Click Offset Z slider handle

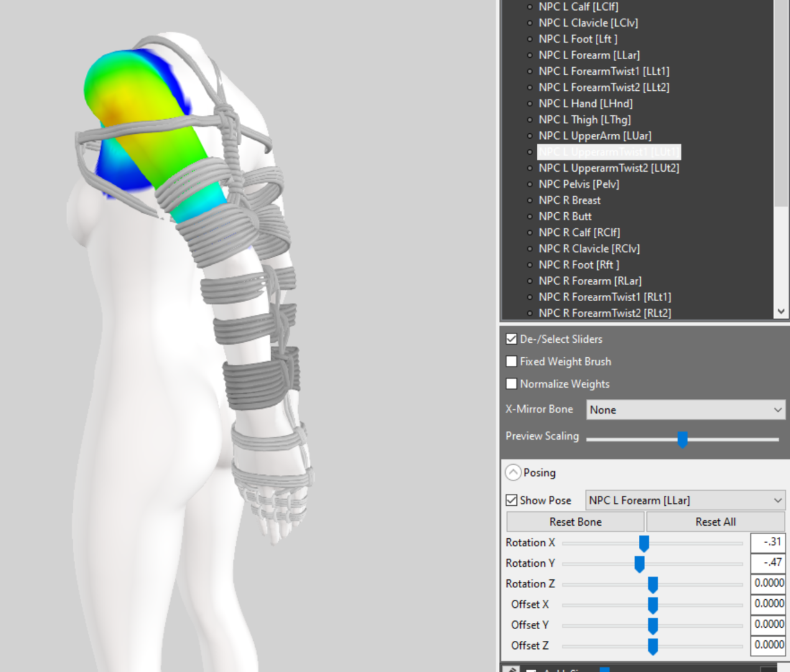pyautogui.click(x=653, y=646)
